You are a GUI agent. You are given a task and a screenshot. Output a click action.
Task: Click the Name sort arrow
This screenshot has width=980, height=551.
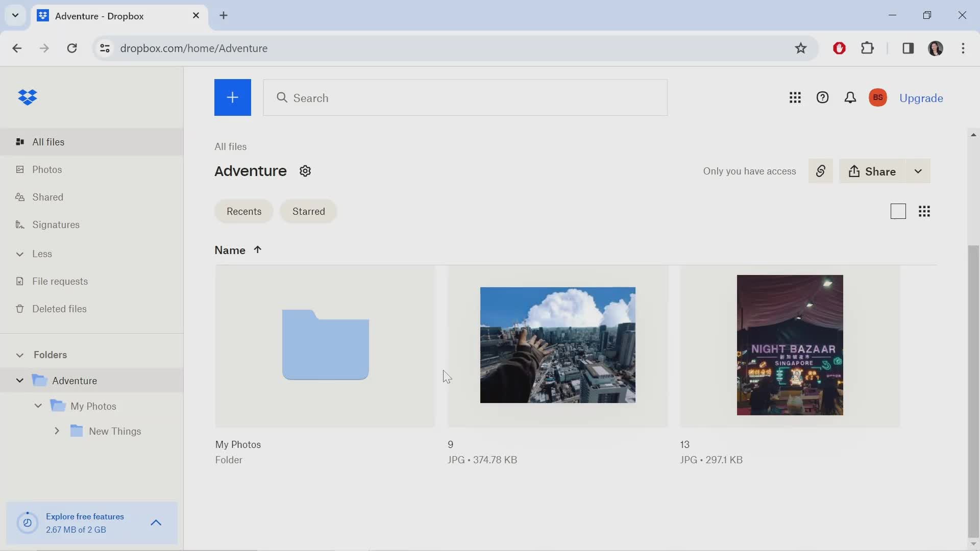(258, 249)
